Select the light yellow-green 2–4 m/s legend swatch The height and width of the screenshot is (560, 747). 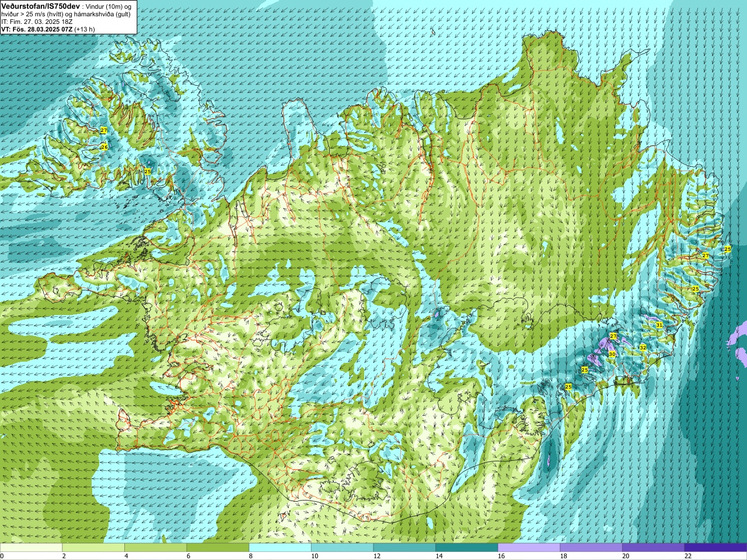click(93, 548)
